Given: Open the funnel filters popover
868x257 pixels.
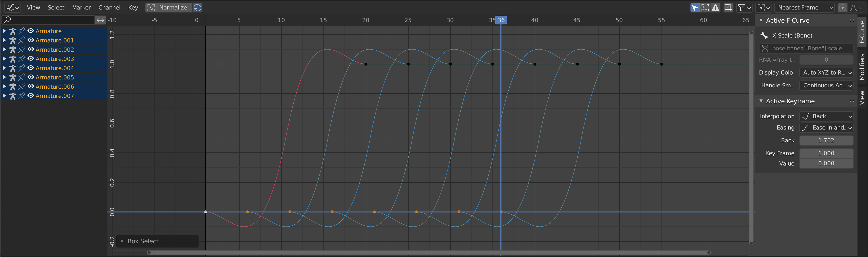Looking at the screenshot, I should pyautogui.click(x=744, y=7).
